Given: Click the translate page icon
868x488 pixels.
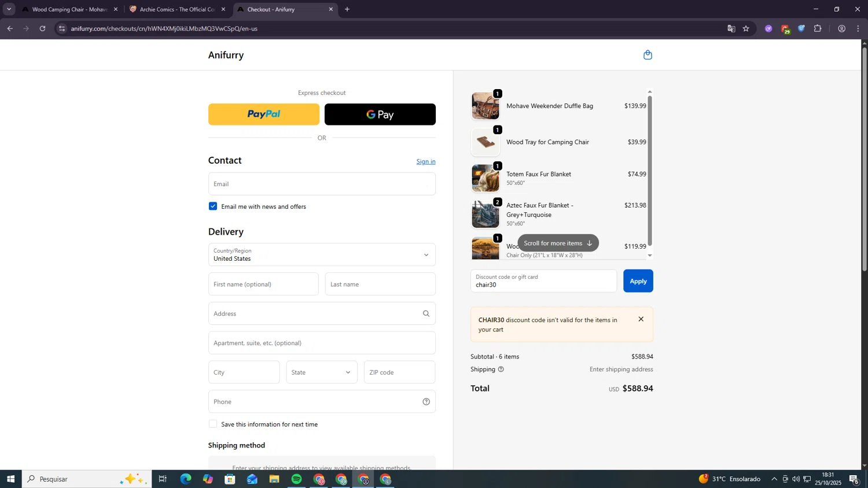Looking at the screenshot, I should coord(731,28).
